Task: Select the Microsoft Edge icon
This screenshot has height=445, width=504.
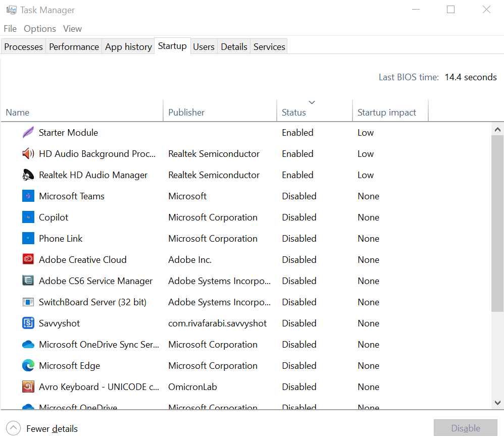Action: 28,366
